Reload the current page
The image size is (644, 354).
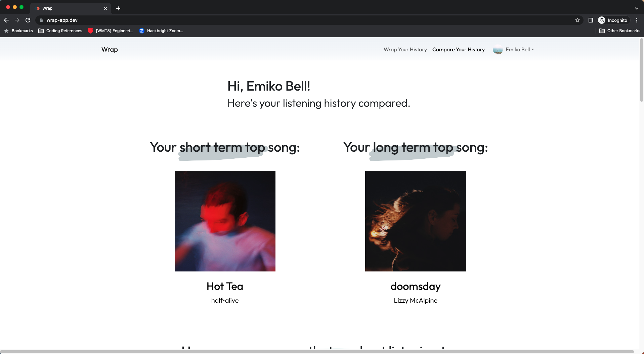tap(28, 20)
